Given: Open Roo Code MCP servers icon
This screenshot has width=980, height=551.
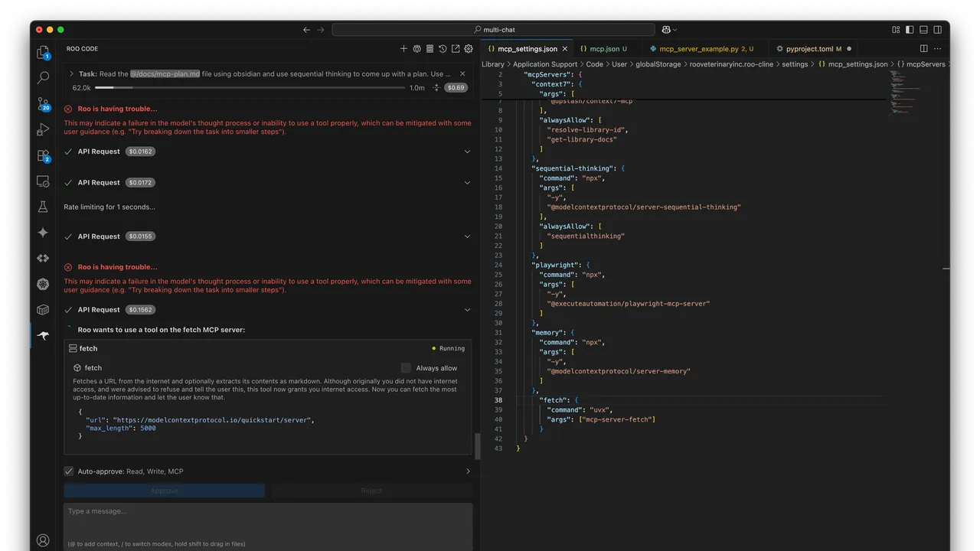Looking at the screenshot, I should pyautogui.click(x=430, y=49).
